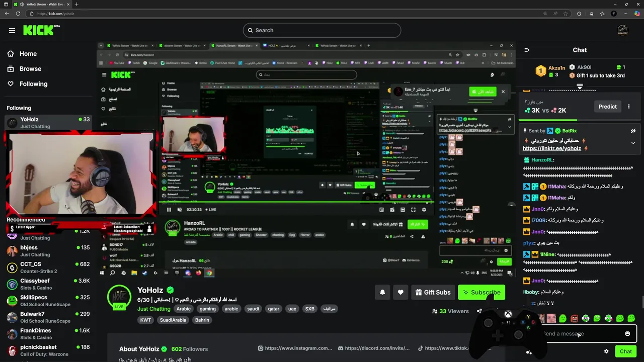Click the Gift Subs button
The width and height of the screenshot is (644, 362).
(433, 292)
